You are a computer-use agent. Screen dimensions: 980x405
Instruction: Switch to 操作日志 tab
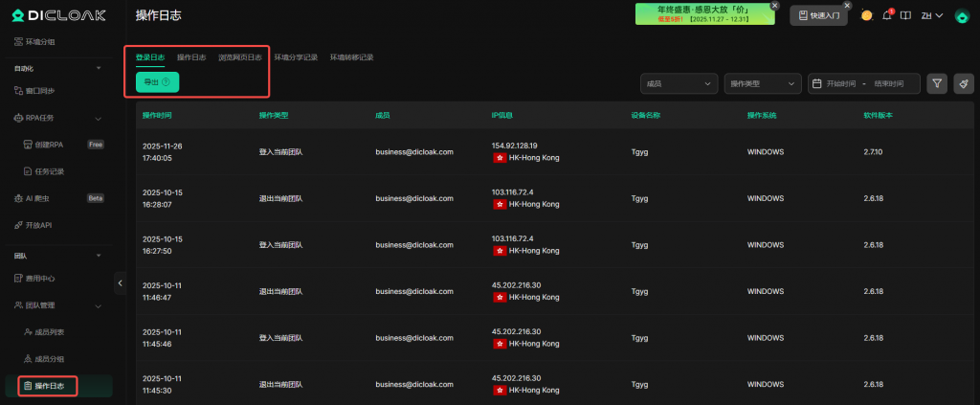pos(191,57)
